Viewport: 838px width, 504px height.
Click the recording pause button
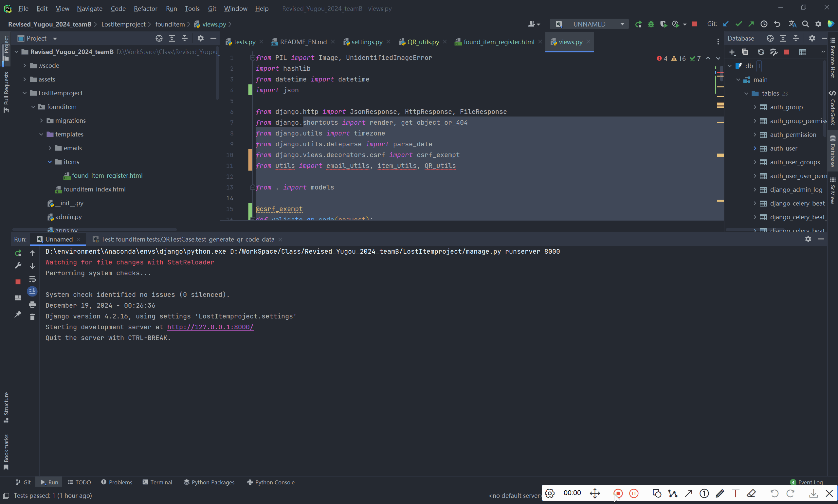633,493
